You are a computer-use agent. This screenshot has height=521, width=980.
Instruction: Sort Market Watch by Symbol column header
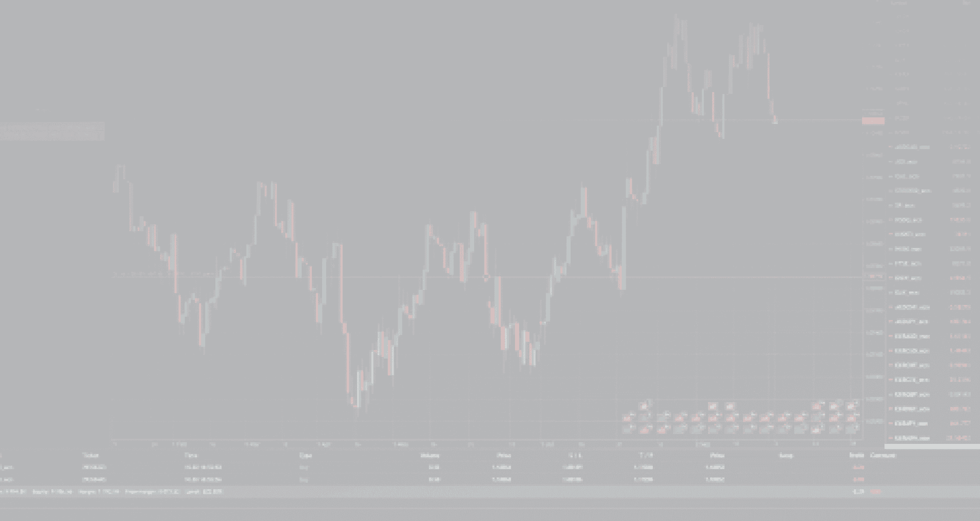coord(899,3)
